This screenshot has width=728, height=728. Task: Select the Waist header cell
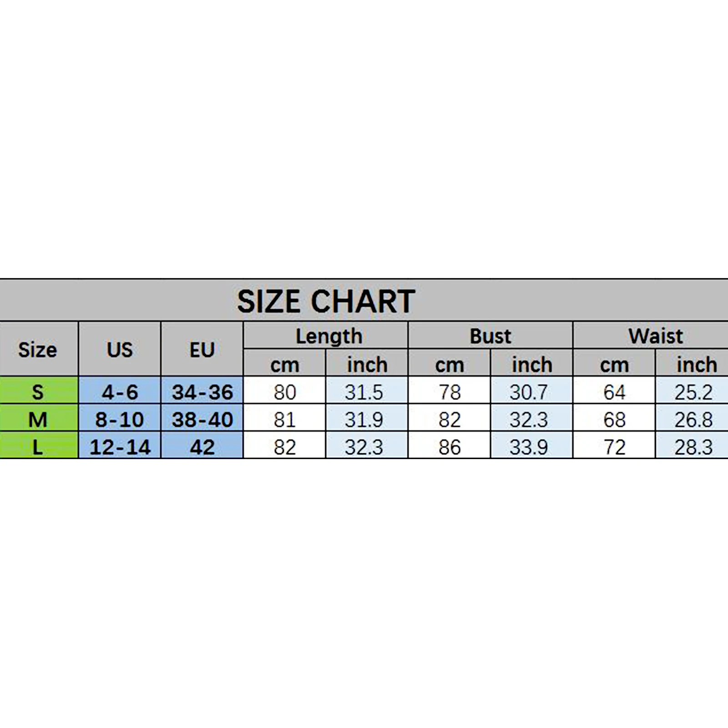655,336
